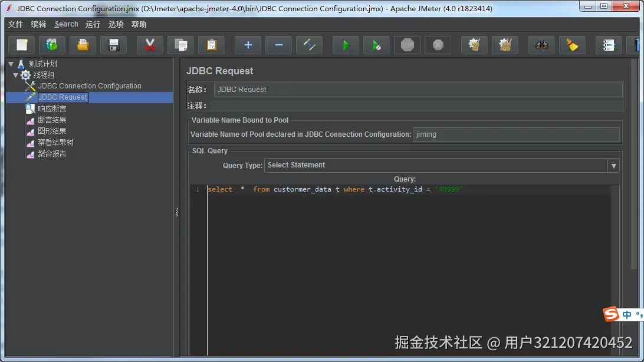Screen dimensions: 644x362
Task: Open the 帮助 menu
Action: [x=139, y=24]
